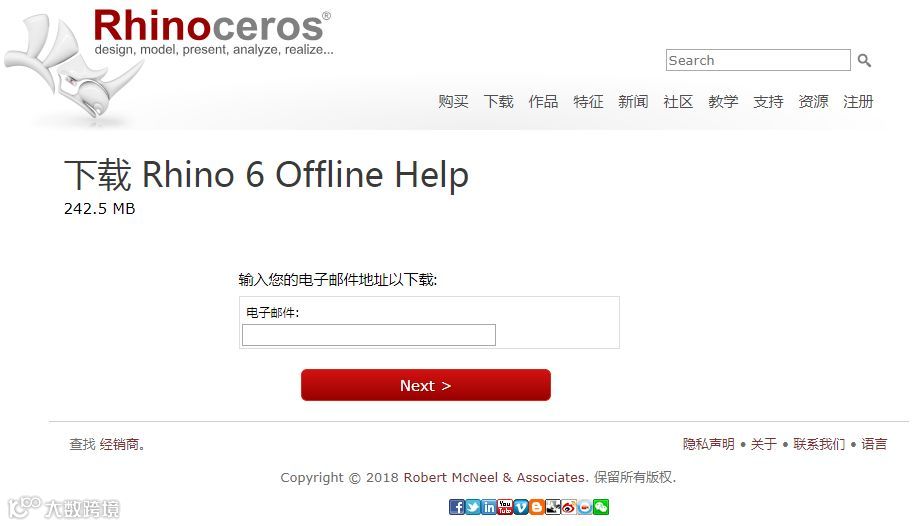Open the green WeChat icon
916x526 pixels.
coord(601,507)
